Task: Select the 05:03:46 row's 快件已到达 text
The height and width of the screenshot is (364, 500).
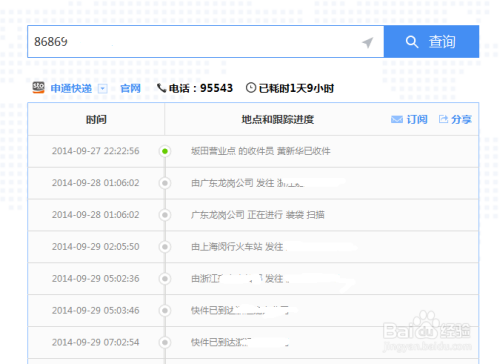Action: [213, 310]
